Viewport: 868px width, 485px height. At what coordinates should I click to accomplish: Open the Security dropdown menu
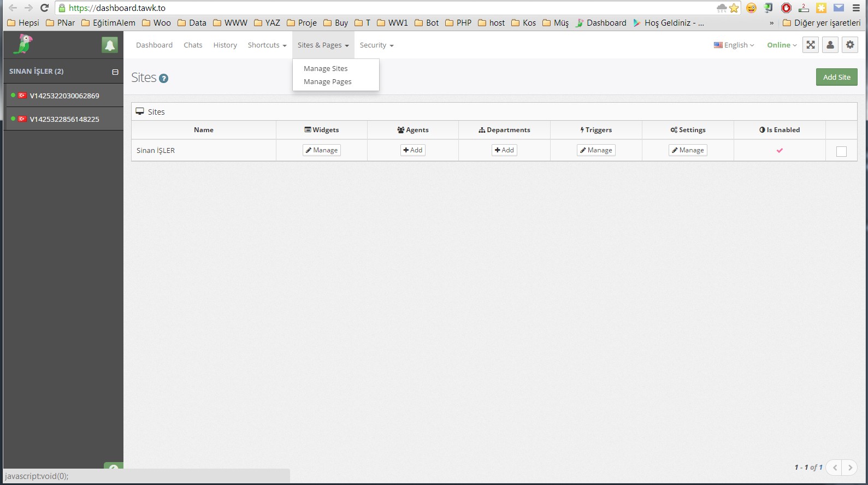tap(376, 45)
